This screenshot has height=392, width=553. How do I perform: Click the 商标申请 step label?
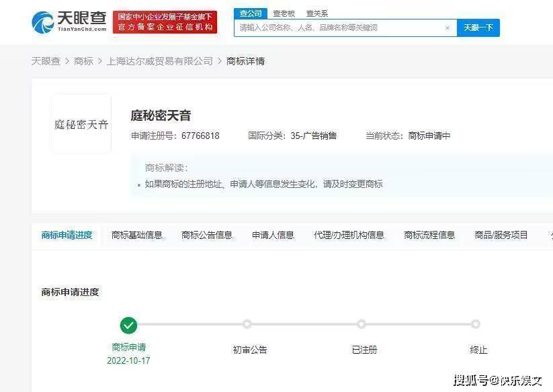129,347
